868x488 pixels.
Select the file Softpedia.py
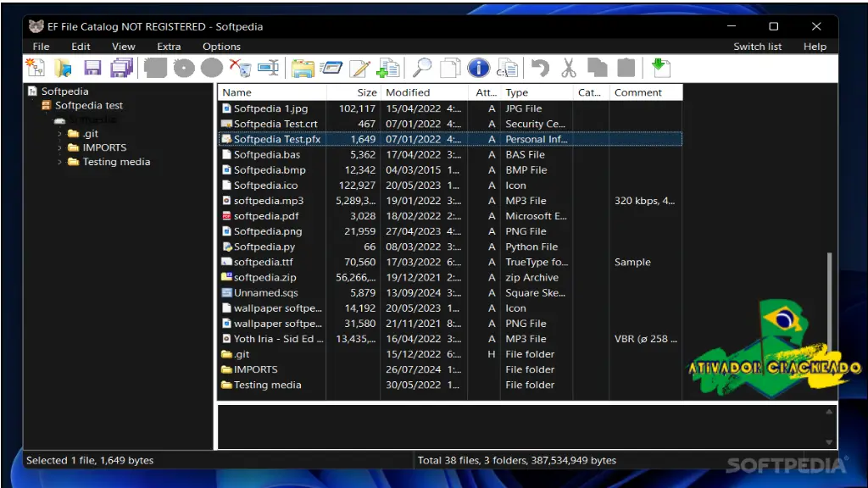point(264,247)
